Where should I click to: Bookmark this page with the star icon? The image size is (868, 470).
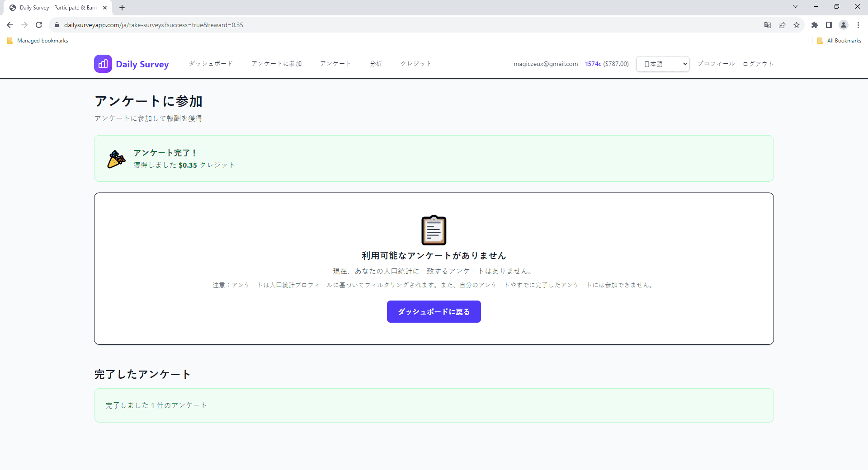click(x=797, y=25)
